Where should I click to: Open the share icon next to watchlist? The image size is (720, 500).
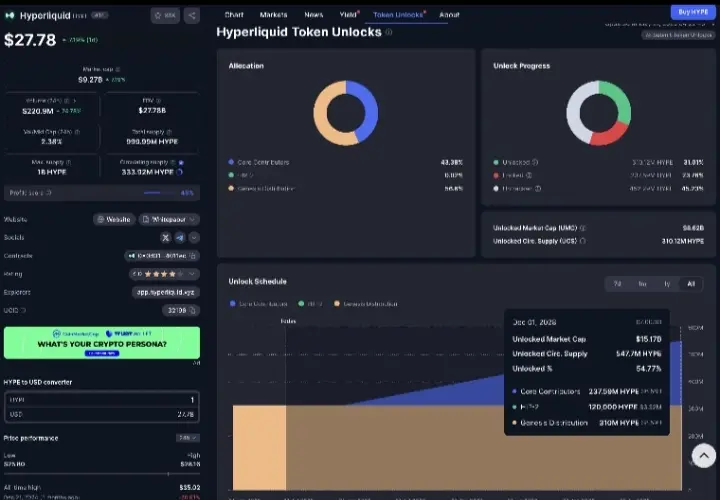tap(192, 15)
